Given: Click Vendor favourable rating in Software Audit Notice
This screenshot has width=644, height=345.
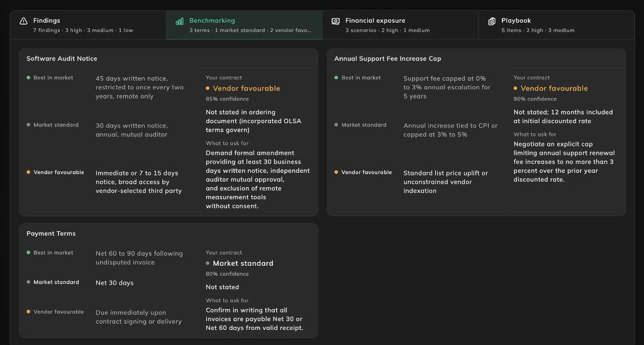Looking at the screenshot, I should point(243,88).
